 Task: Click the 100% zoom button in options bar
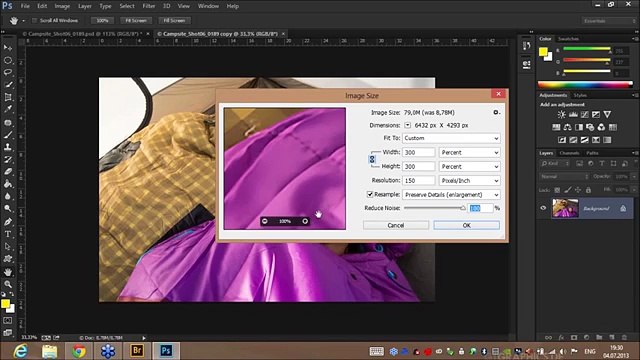coord(102,20)
